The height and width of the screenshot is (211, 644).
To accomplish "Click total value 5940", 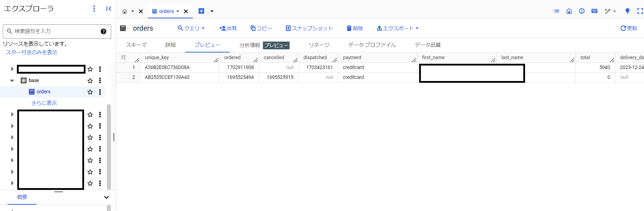I will click(x=605, y=68).
